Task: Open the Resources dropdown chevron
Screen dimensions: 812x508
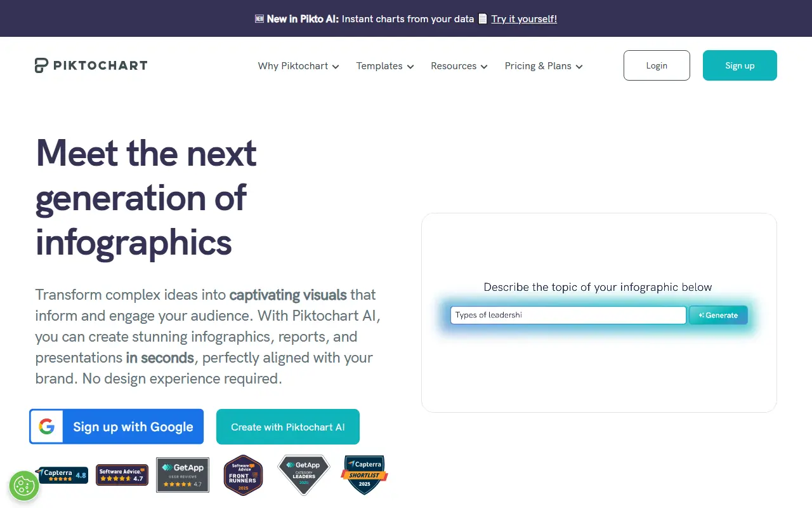Action: [x=485, y=66]
